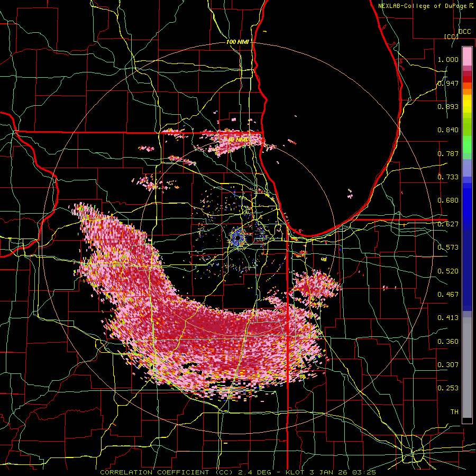Pick the pink top segment of color bar
The width and height of the screenshot is (476, 476).
[467, 56]
